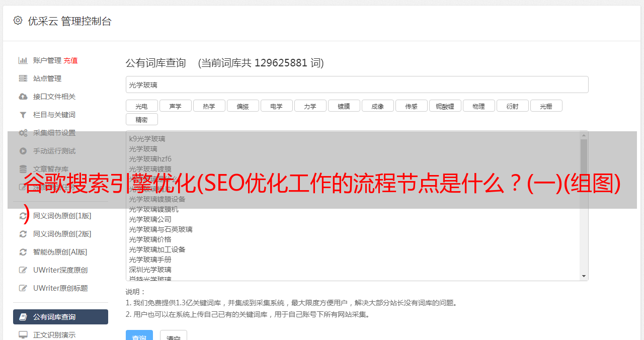Open the UWriter原创标题 menu item
Image resolution: width=644 pixels, height=340 pixels.
(60, 288)
